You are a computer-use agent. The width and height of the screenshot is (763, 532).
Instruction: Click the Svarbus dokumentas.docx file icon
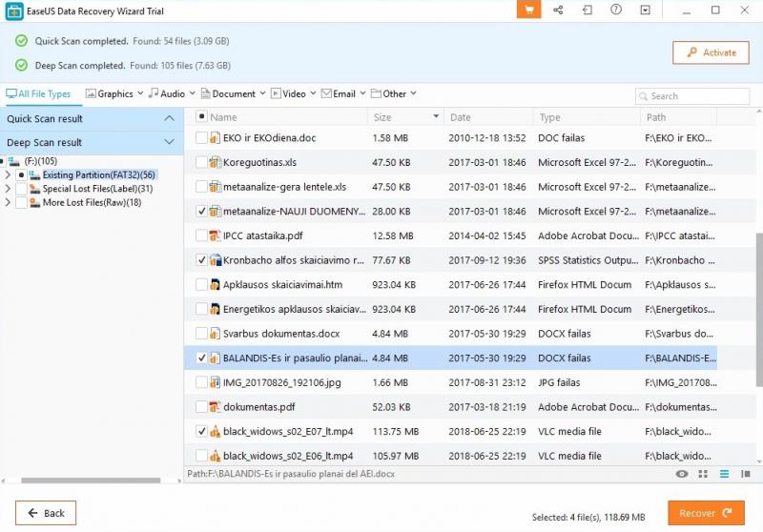click(215, 334)
